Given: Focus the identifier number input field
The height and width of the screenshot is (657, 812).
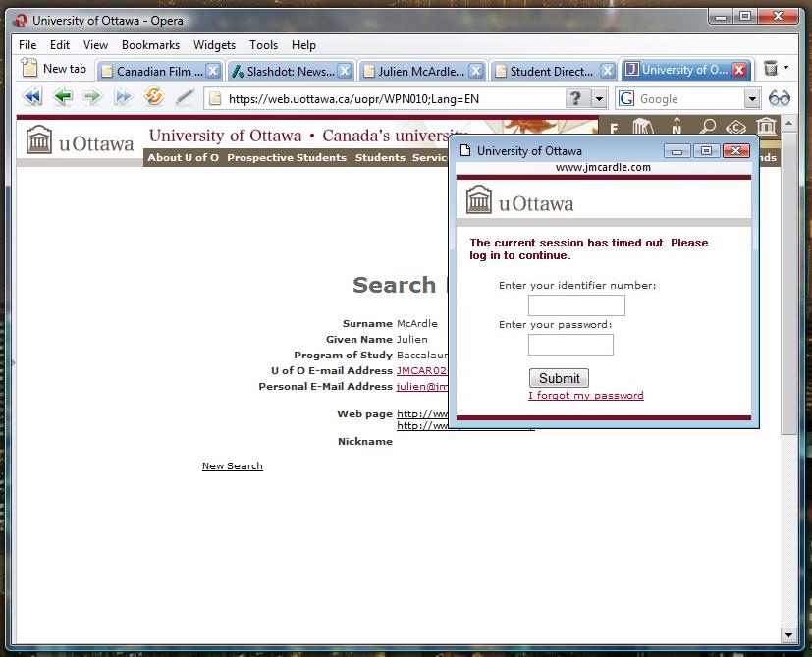Looking at the screenshot, I should [x=576, y=305].
